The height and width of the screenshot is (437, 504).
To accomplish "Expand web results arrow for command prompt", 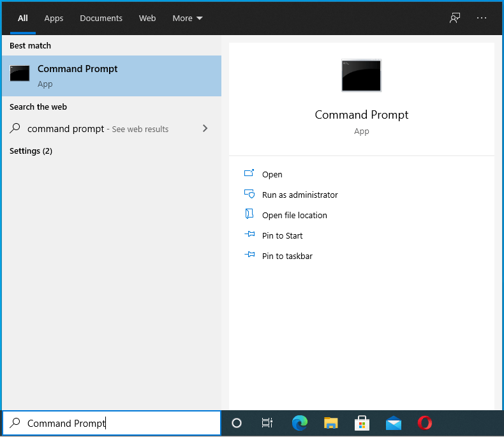I will tap(205, 128).
